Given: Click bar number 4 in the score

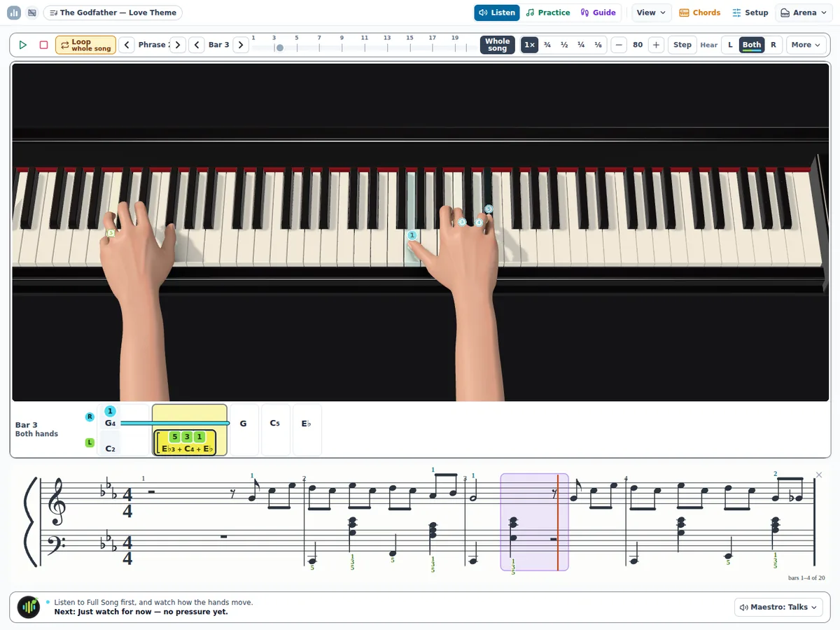Looking at the screenshot, I should pyautogui.click(x=626, y=479).
